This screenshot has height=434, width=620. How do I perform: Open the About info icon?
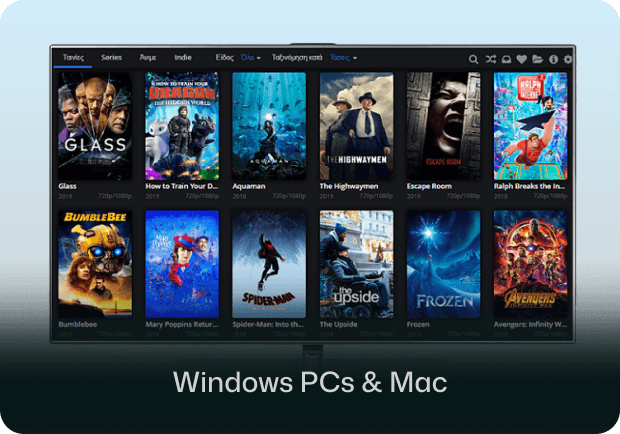pos(553,59)
